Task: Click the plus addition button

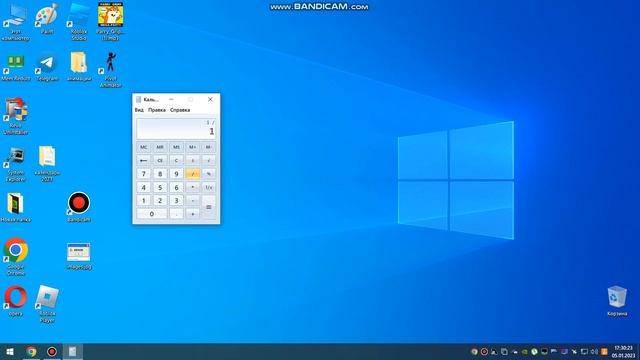Action: pos(193,214)
